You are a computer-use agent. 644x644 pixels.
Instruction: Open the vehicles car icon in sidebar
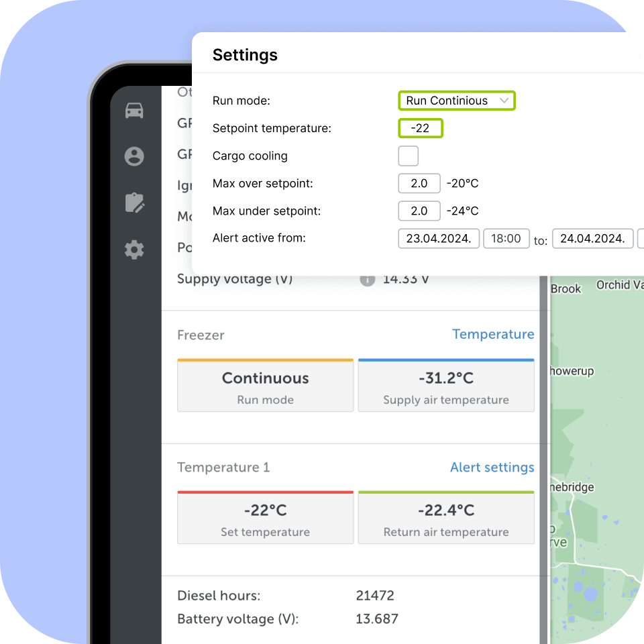tap(134, 111)
